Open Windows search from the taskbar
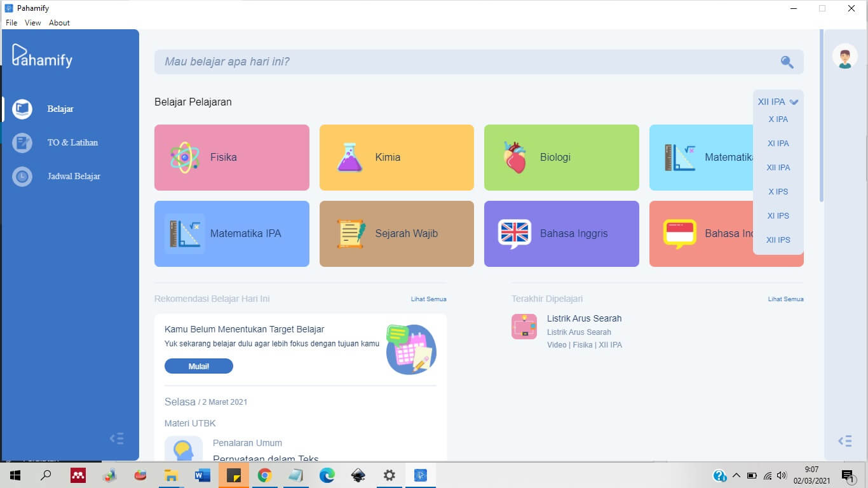 click(x=46, y=475)
